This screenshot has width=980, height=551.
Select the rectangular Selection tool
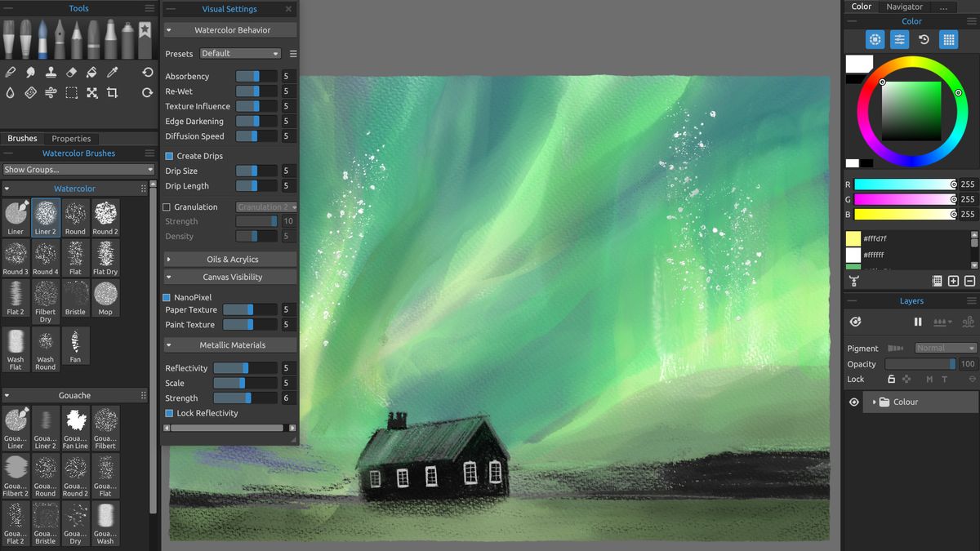coord(71,92)
